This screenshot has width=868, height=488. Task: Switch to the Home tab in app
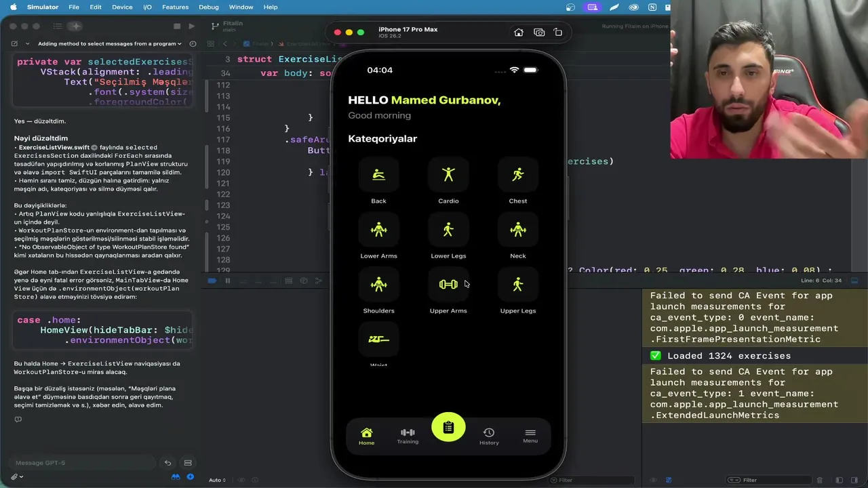366,436
